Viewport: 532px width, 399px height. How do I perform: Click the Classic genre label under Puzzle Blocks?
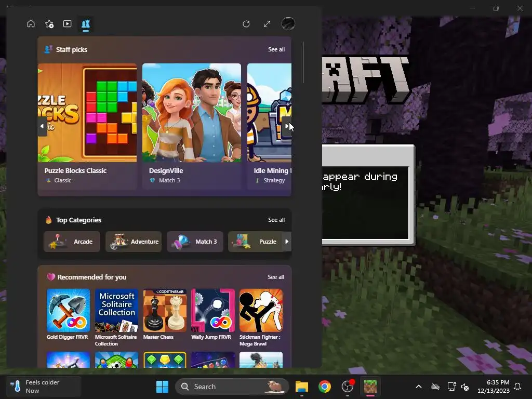(x=63, y=180)
